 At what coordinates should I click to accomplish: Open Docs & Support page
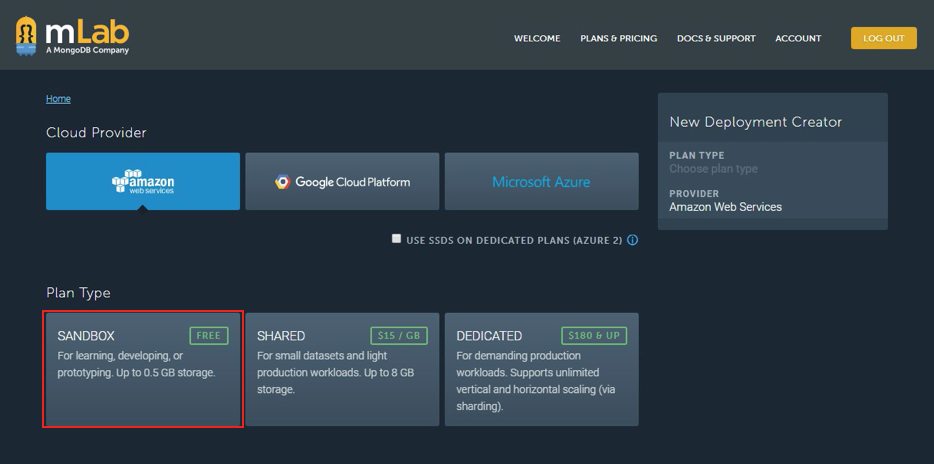pyautogui.click(x=716, y=38)
